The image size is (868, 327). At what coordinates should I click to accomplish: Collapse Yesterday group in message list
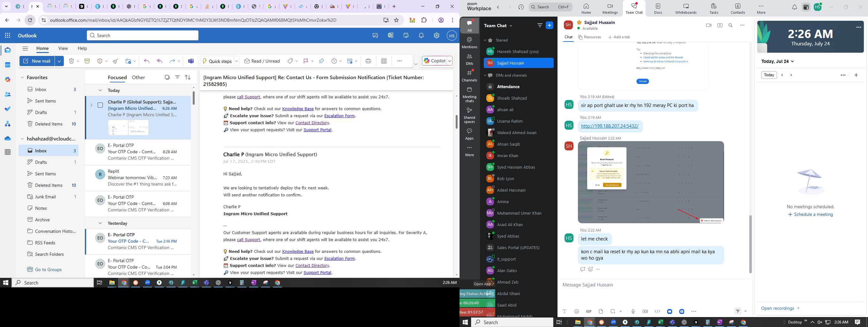pyautogui.click(x=100, y=223)
